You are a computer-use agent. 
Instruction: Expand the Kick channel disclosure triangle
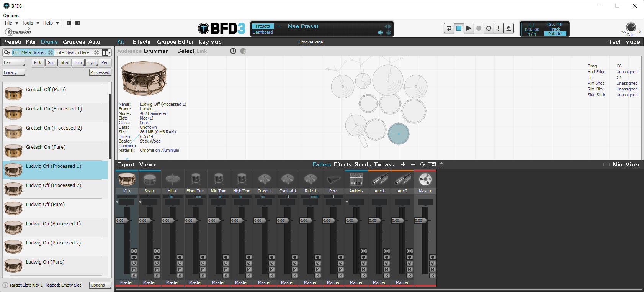click(117, 202)
